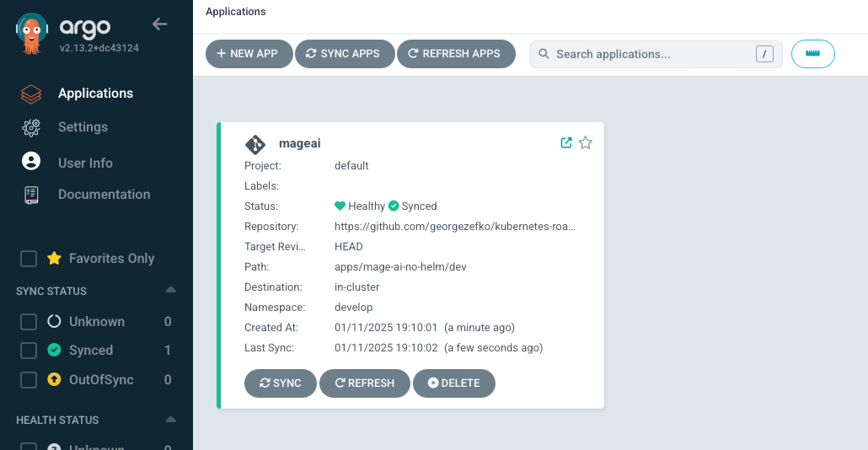This screenshot has height=450, width=868.
Task: Open Documentation in the sidebar
Action: click(x=104, y=195)
